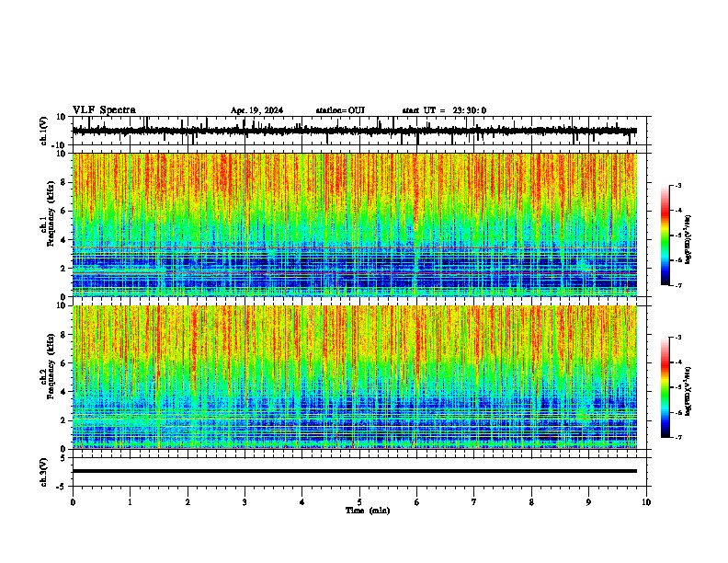
Task: Click time axis tick label '0'
Action: [73, 502]
